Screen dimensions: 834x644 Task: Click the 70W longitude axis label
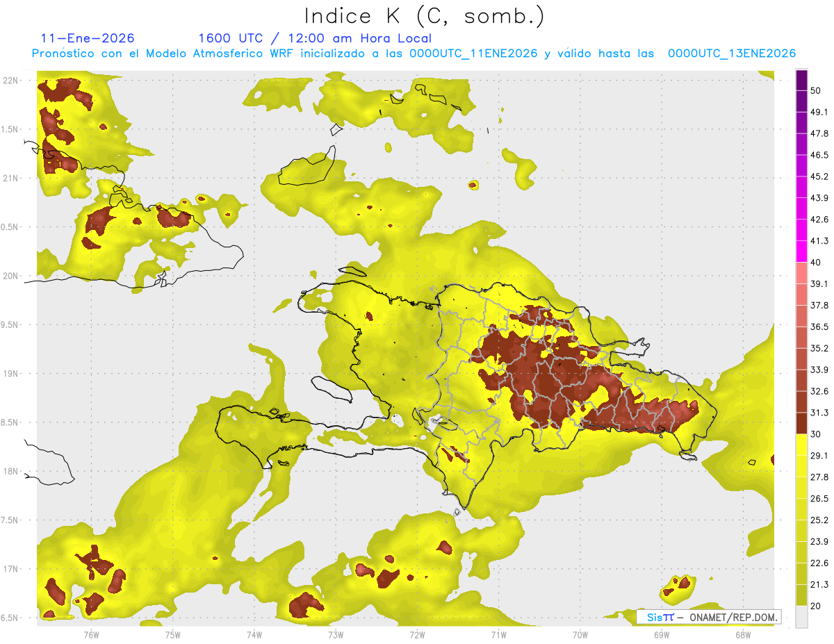coord(580,634)
